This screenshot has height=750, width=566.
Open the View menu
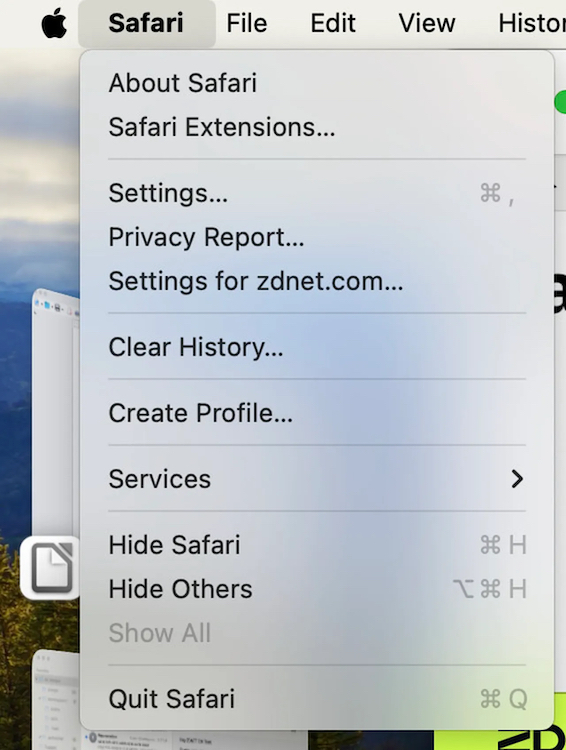click(426, 23)
